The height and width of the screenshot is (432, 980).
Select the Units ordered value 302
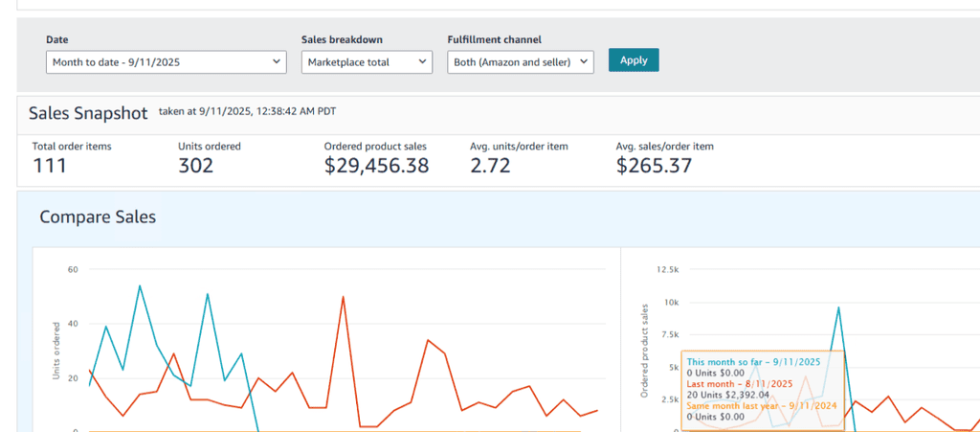[x=196, y=166]
